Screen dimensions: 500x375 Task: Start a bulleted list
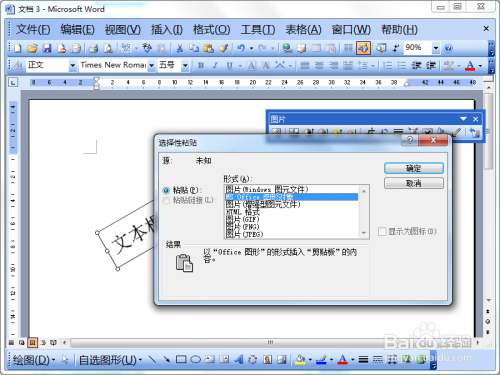coord(402,65)
